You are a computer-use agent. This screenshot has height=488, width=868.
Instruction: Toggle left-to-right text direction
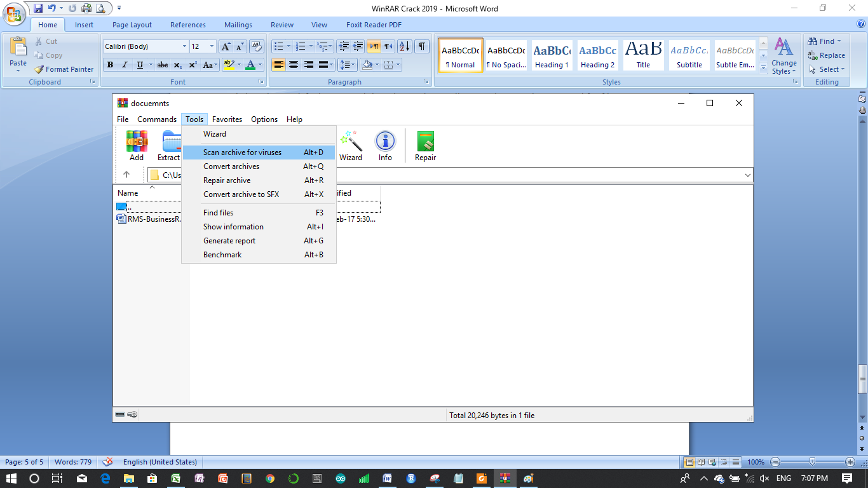coord(374,46)
